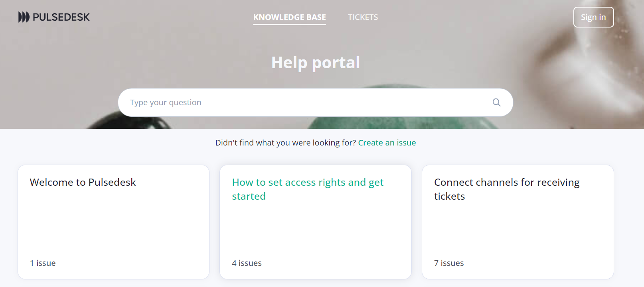Switch to the Tickets tab

[363, 17]
